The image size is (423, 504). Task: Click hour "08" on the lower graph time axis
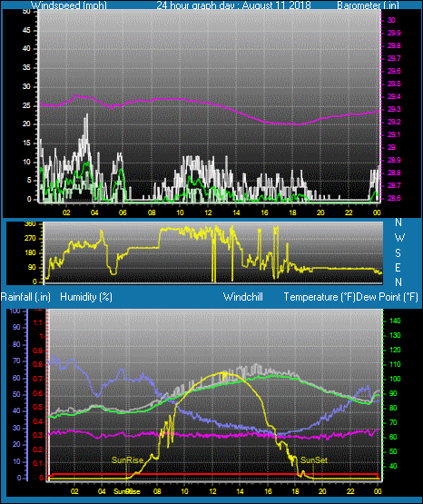(x=157, y=491)
